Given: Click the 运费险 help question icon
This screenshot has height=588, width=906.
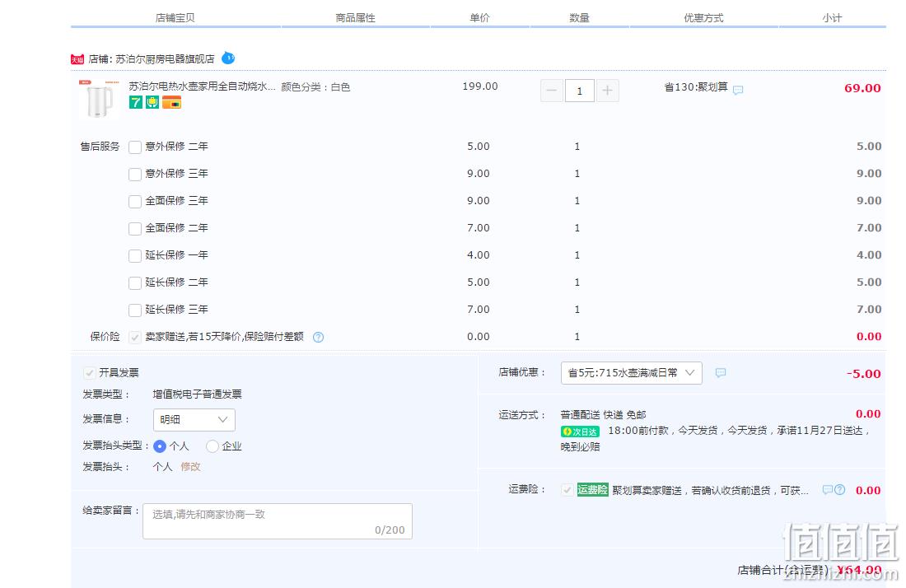Looking at the screenshot, I should (x=840, y=490).
